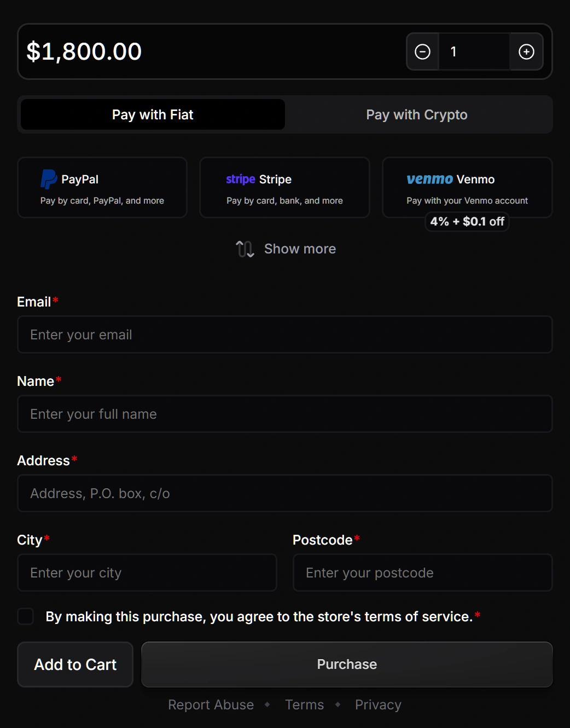Click the Show more arrows icon
The height and width of the screenshot is (728, 570).
tap(245, 249)
